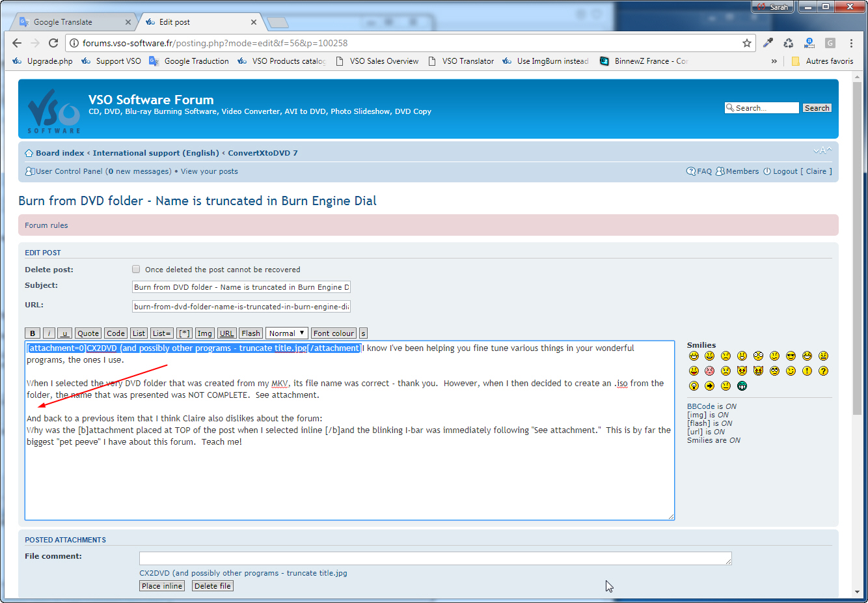Open the ConvertXtoDVD 7 breadcrumb link

point(263,153)
